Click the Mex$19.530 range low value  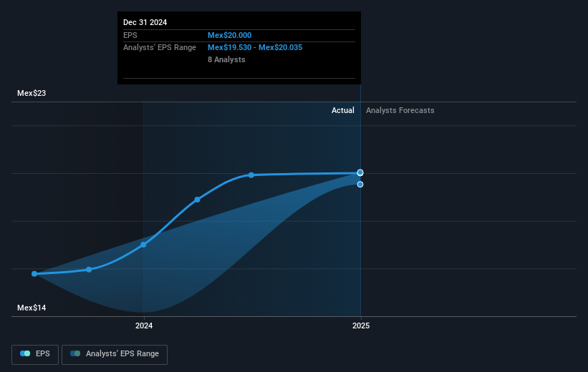(x=229, y=48)
